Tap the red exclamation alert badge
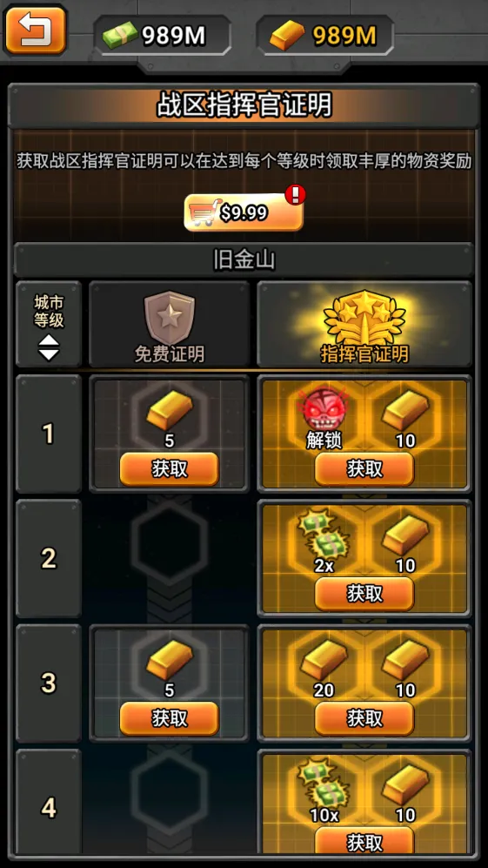488x868 pixels. click(295, 195)
